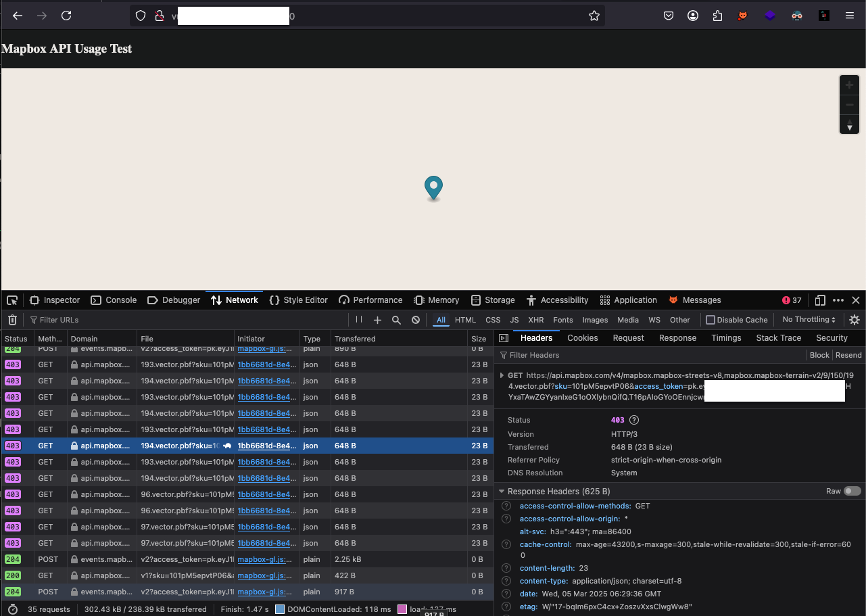Open the Timings tab in request details
Viewport: 866px width, 616px height.
pyautogui.click(x=726, y=338)
